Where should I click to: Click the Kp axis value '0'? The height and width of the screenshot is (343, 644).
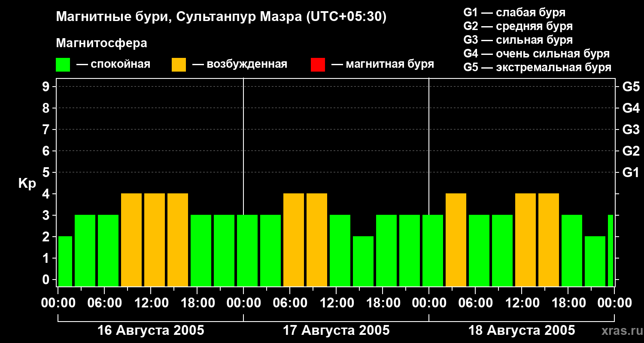(x=47, y=280)
